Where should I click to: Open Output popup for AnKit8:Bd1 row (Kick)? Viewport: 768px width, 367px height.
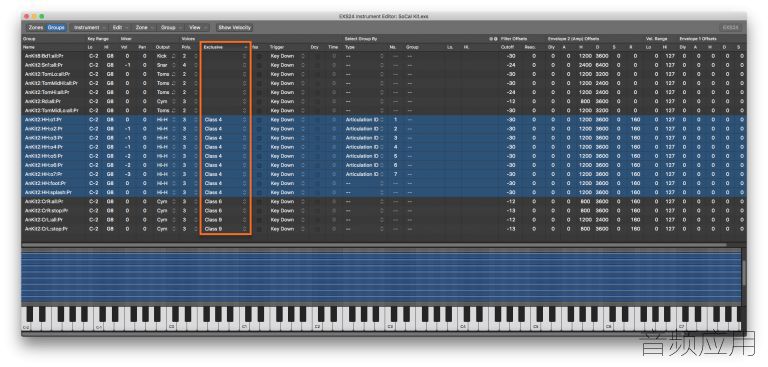[x=165, y=56]
